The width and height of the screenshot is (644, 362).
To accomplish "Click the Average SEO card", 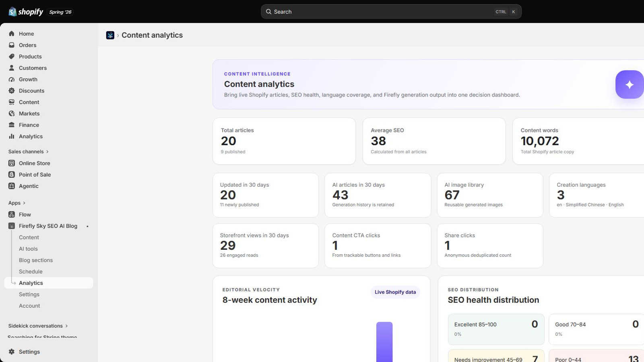I will pos(434,141).
